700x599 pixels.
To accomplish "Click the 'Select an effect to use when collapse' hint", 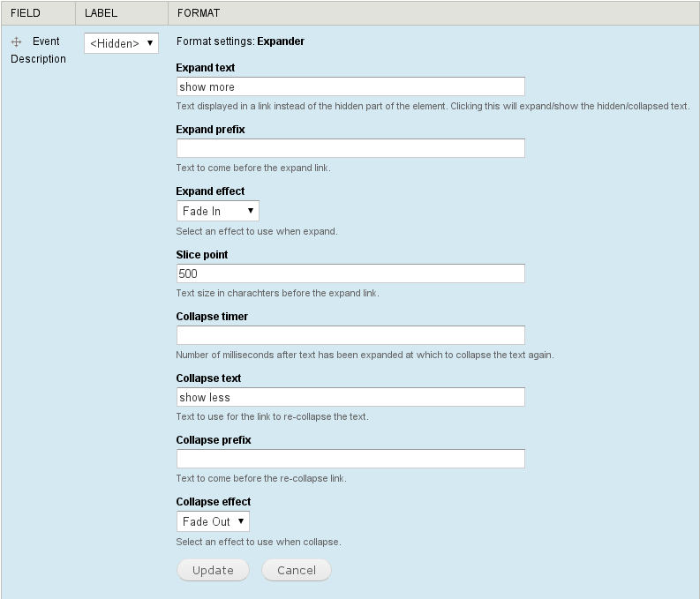I will coord(259,542).
